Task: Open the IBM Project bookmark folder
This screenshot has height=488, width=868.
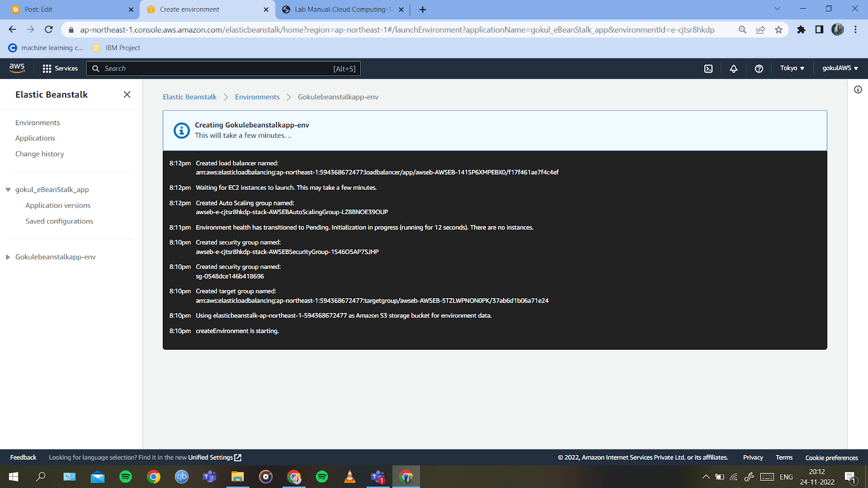Action: [x=117, y=48]
